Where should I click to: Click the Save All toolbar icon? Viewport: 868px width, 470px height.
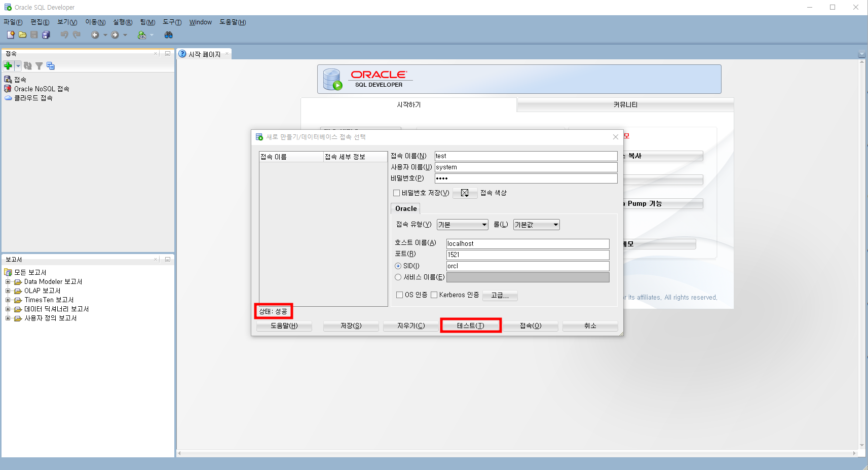coord(46,34)
